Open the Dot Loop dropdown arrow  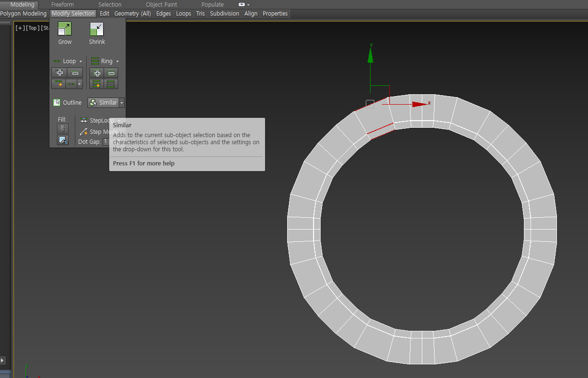tap(80, 84)
